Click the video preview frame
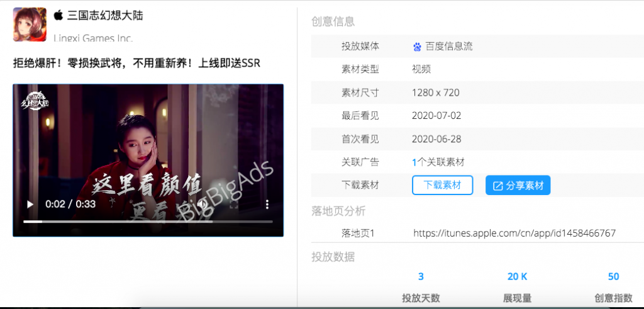The image size is (644, 309). [x=148, y=160]
